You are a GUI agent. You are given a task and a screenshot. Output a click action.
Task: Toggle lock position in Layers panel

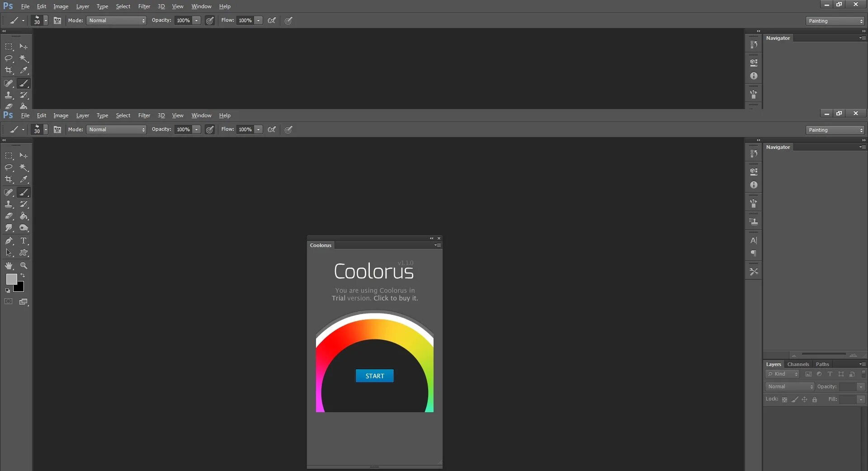click(x=804, y=400)
